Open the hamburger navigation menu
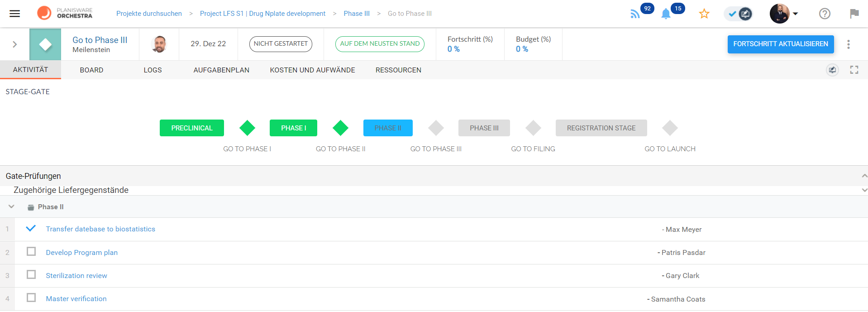Image resolution: width=868 pixels, height=312 pixels. point(15,14)
